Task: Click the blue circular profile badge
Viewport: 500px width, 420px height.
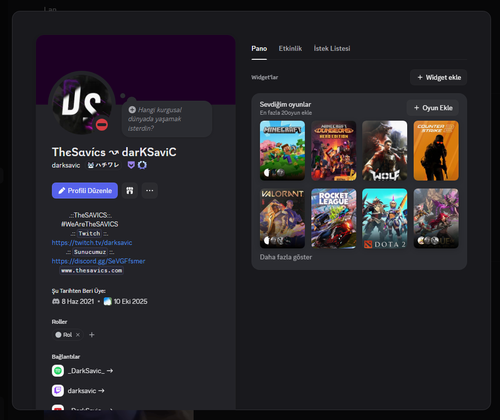Action: (142, 165)
